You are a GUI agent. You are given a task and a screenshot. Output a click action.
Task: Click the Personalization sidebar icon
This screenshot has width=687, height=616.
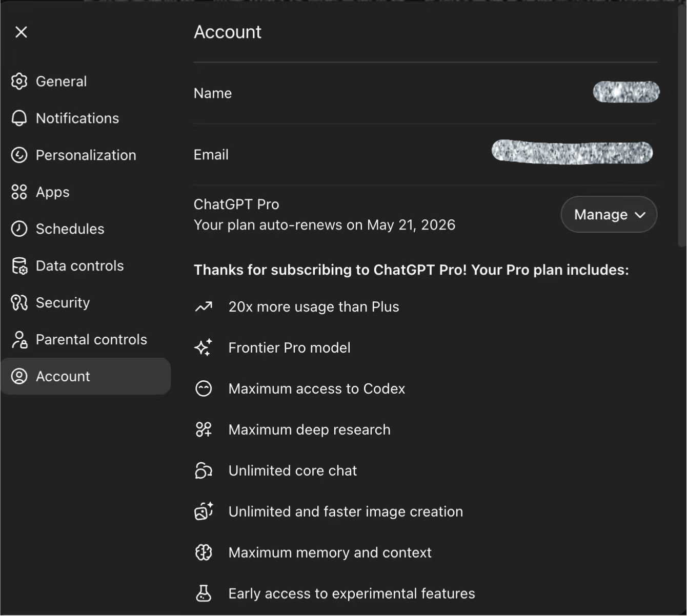tap(19, 155)
